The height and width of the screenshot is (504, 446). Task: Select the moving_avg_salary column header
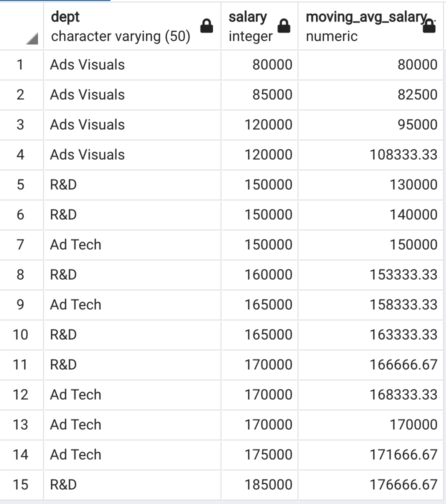click(x=371, y=26)
